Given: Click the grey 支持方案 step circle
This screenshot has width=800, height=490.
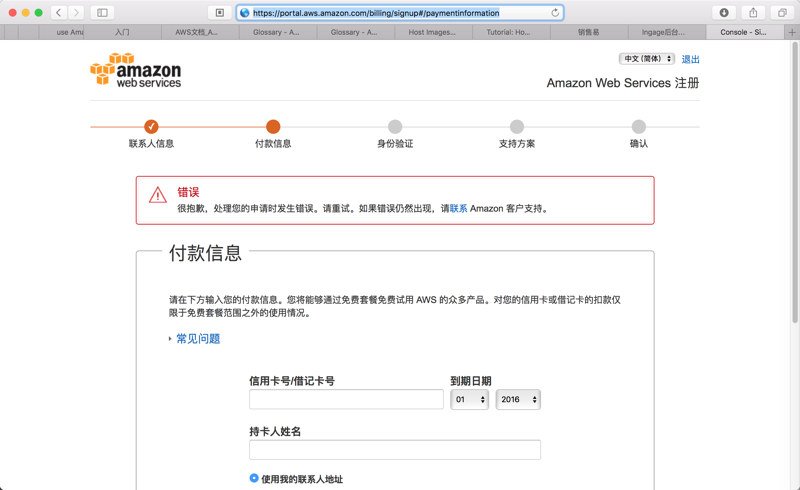Looking at the screenshot, I should pos(517,126).
